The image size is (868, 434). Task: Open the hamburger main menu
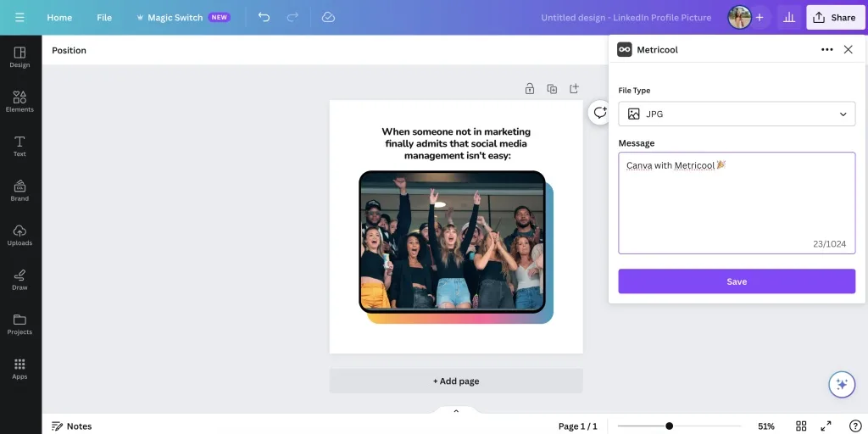[20, 18]
